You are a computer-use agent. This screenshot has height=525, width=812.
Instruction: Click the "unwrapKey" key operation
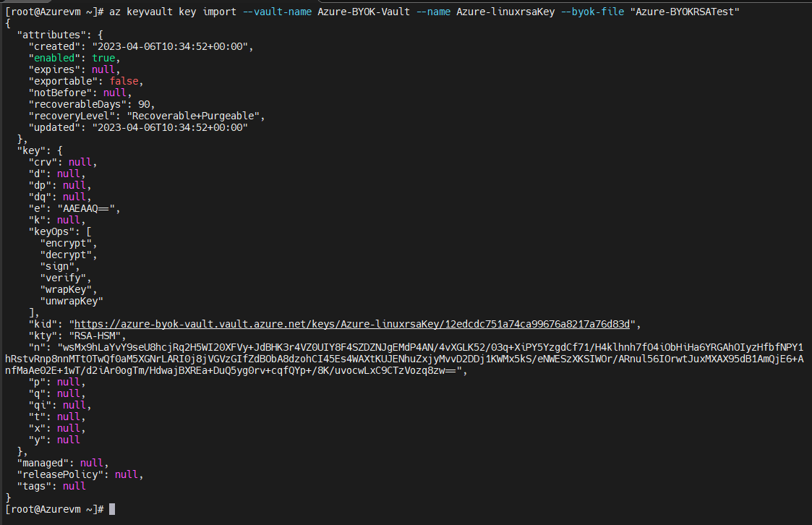(72, 301)
